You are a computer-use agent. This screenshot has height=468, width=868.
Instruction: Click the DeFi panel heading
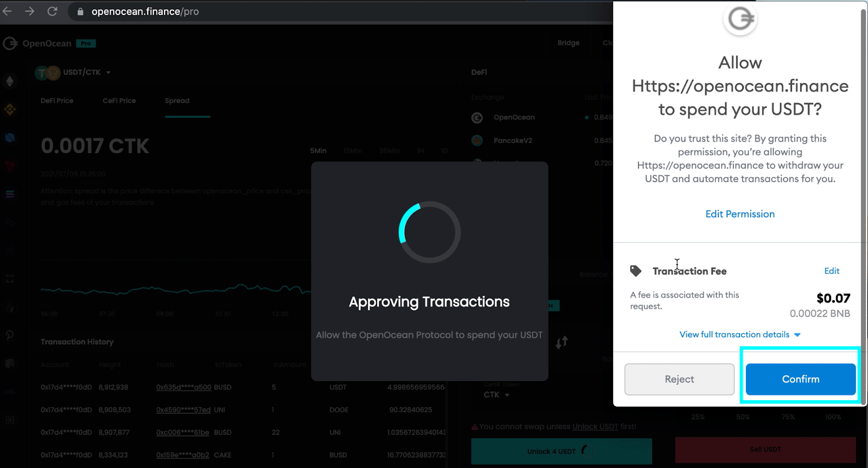(479, 72)
